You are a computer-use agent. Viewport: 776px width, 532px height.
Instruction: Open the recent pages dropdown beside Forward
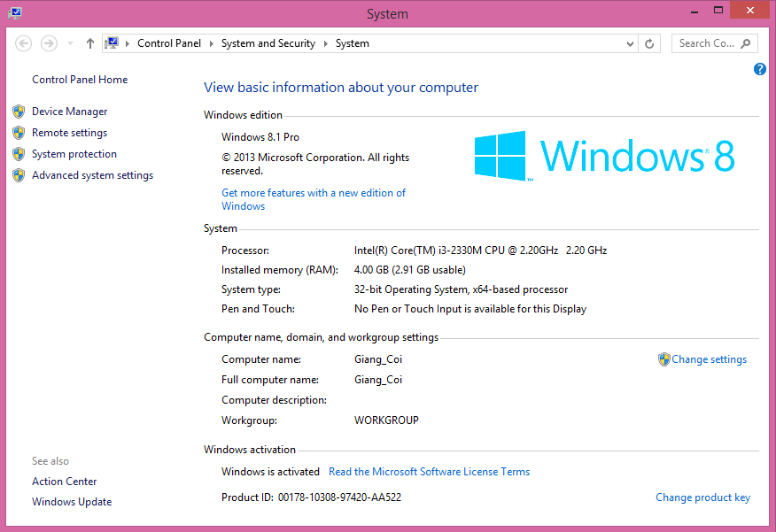pos(69,42)
